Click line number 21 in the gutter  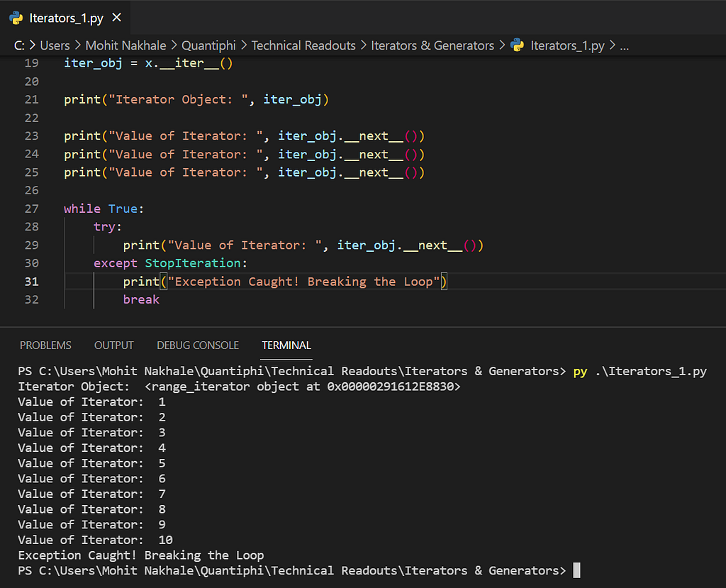[x=31, y=99]
